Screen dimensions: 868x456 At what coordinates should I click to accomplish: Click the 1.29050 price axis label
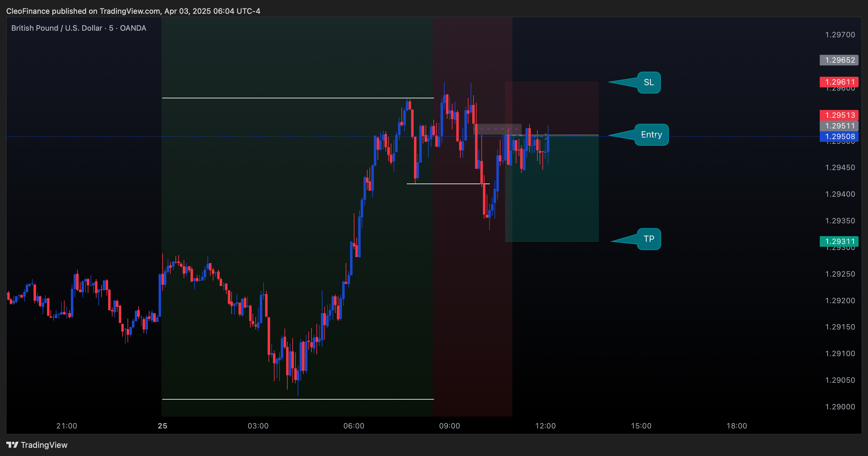(x=840, y=380)
